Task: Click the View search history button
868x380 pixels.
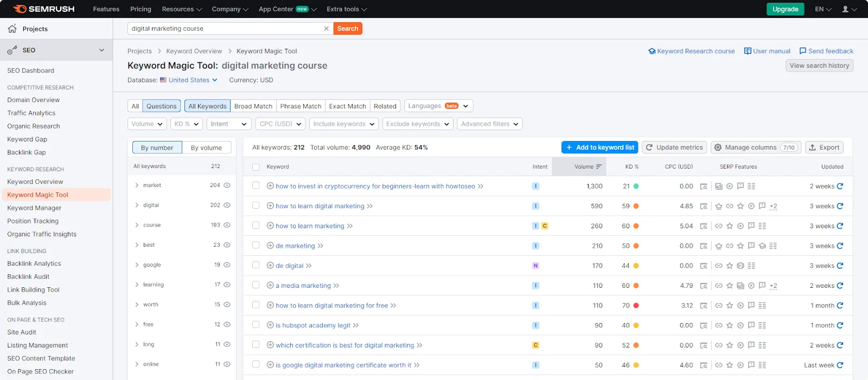Action: [x=819, y=66]
